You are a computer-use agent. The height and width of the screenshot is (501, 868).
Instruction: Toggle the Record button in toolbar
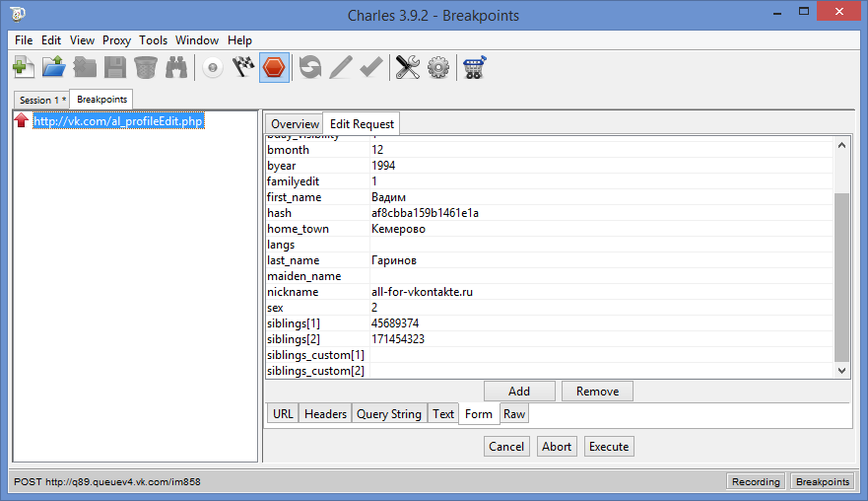coord(213,68)
